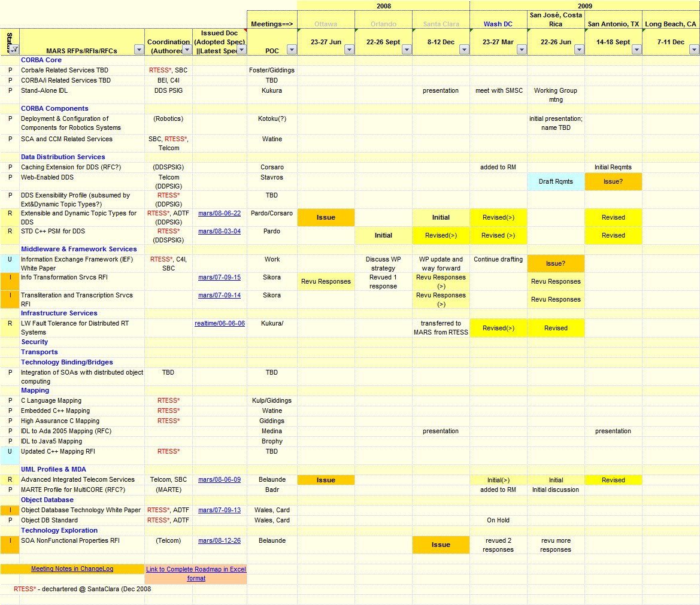Select the Infrastructure Services heading
700x605 pixels.
tap(59, 313)
